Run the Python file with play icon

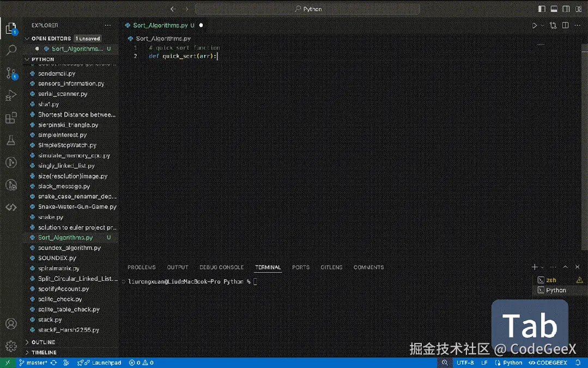pos(535,26)
